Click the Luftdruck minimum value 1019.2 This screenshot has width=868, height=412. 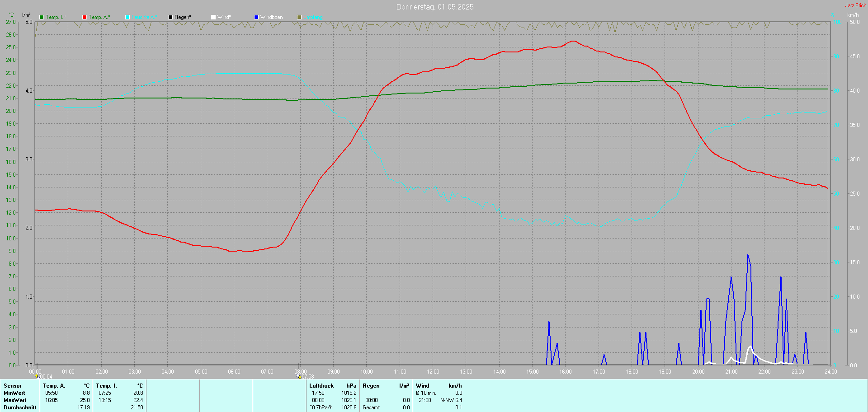[x=349, y=393]
